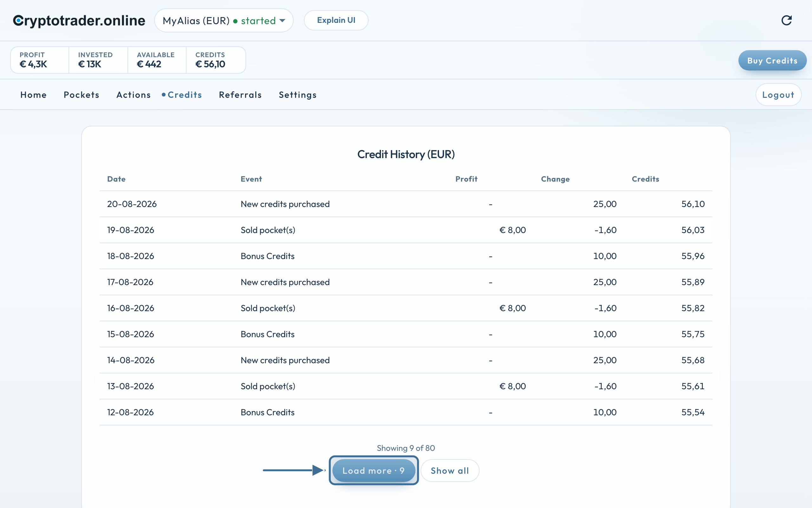This screenshot has height=508, width=812.
Task: Click New credits purchased on 14-08-2026 row
Action: [x=285, y=360]
